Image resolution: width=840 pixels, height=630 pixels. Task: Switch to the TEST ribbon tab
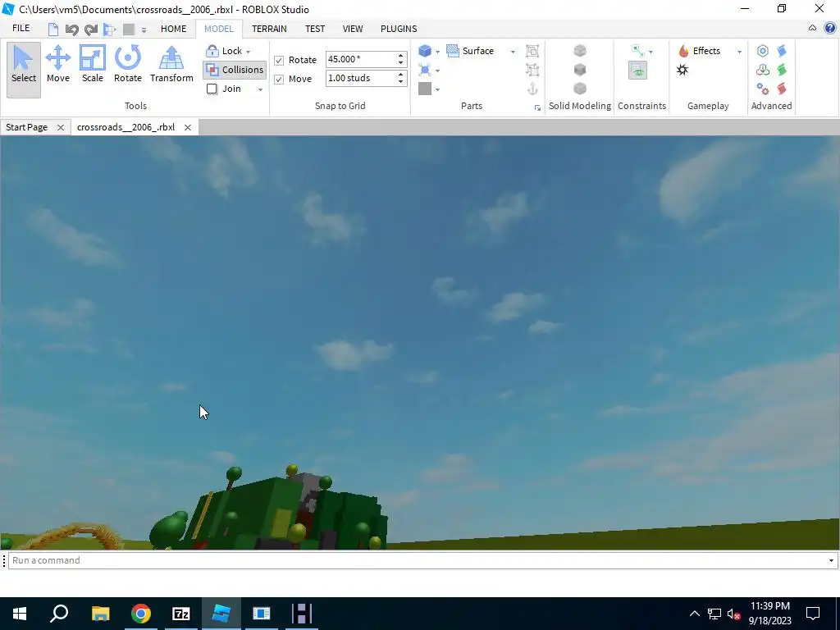[x=315, y=29]
